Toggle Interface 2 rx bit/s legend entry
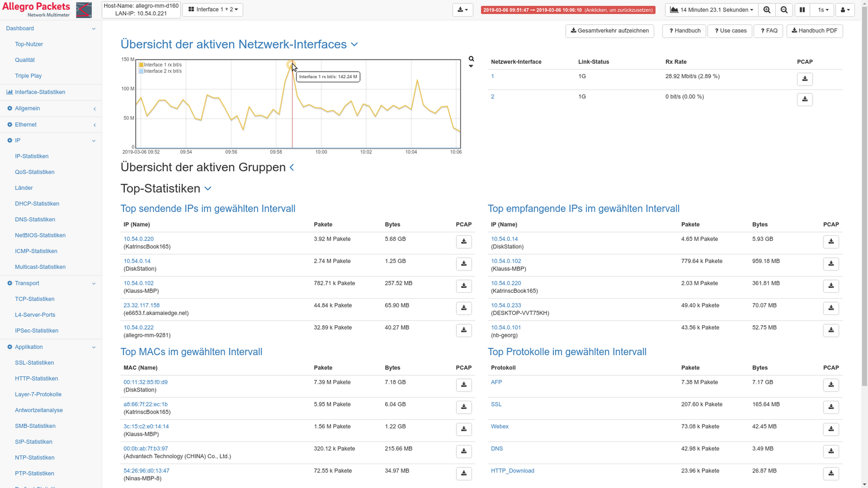This screenshot has width=868, height=488. click(162, 71)
